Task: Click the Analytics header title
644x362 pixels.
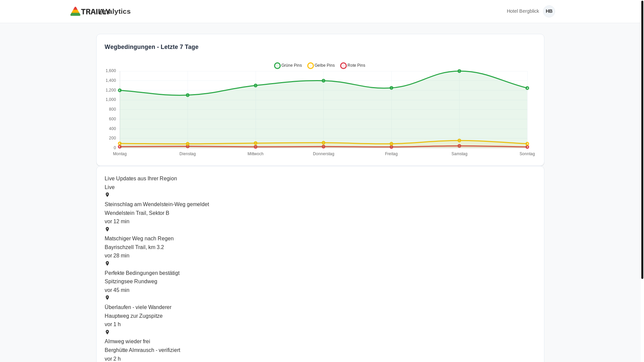Action: [x=115, y=11]
